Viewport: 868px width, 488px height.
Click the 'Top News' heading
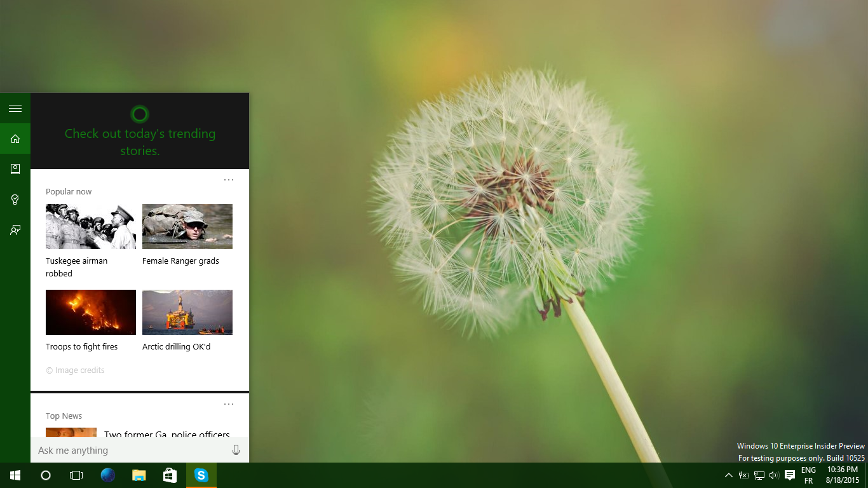pyautogui.click(x=64, y=416)
